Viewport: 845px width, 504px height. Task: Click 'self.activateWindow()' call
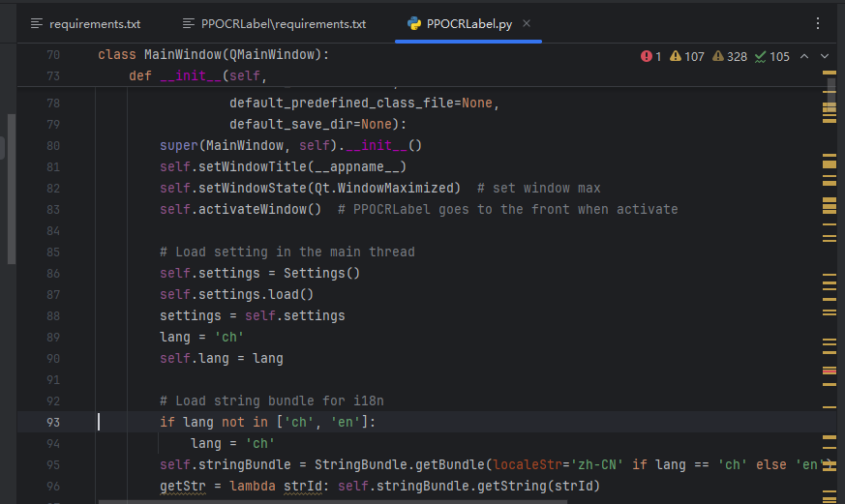(240, 210)
